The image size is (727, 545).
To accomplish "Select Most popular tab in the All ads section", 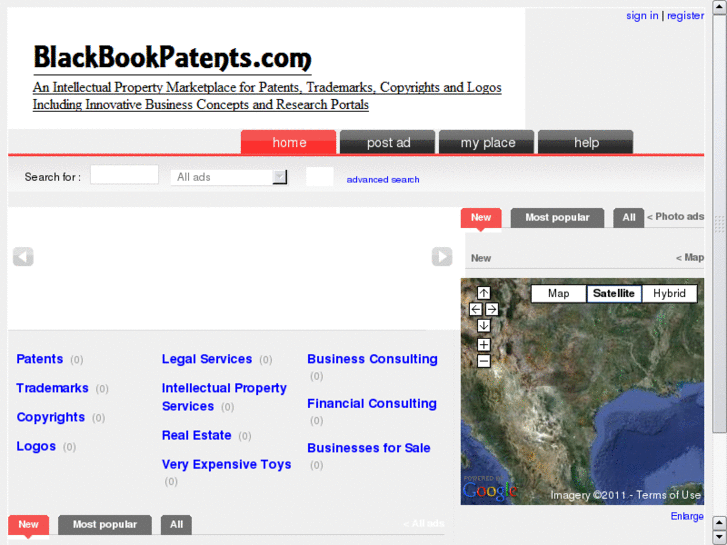I will tap(105, 525).
